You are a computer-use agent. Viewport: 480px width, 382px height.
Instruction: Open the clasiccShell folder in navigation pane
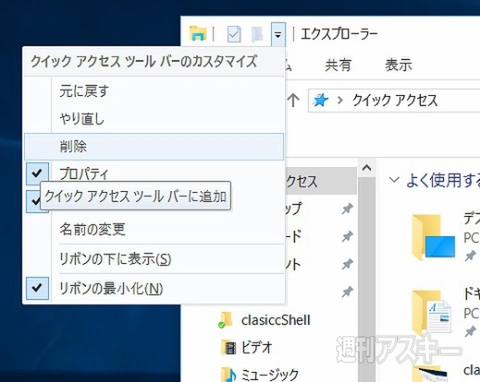point(276,320)
